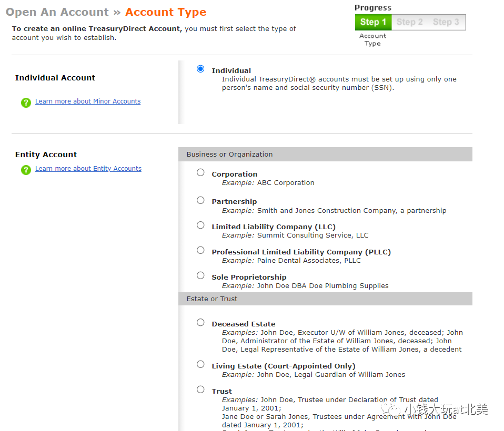Click help icon beside Minor Accounts link
Image resolution: width=504 pixels, height=431 pixels.
click(x=26, y=102)
